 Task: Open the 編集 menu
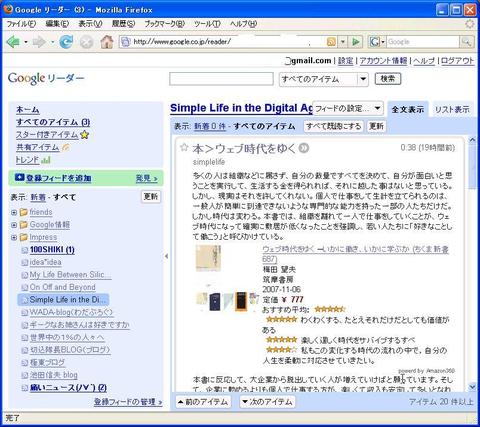(x=57, y=24)
